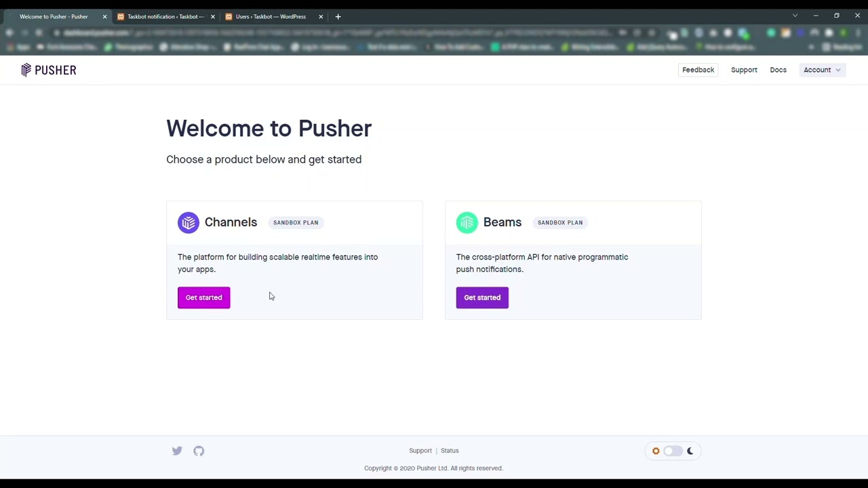The height and width of the screenshot is (488, 868).
Task: Open the browser tab search chevron
Action: (x=795, y=16)
